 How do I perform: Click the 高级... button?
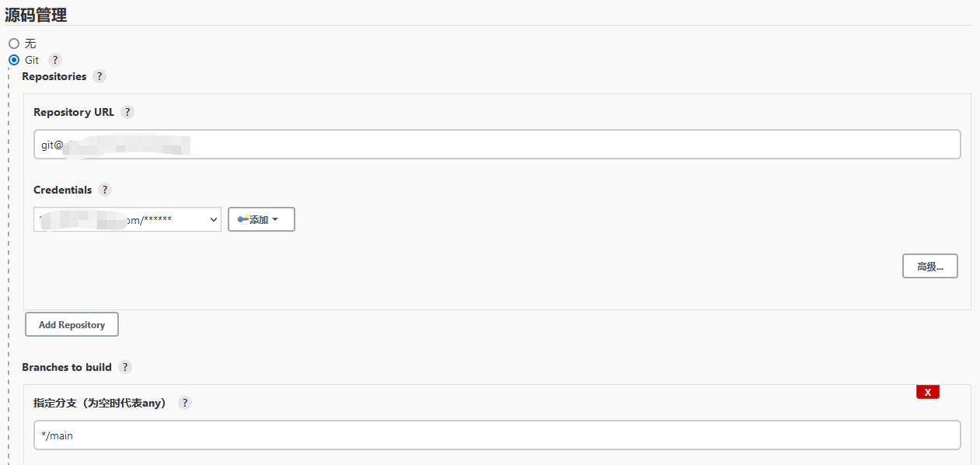pos(930,266)
